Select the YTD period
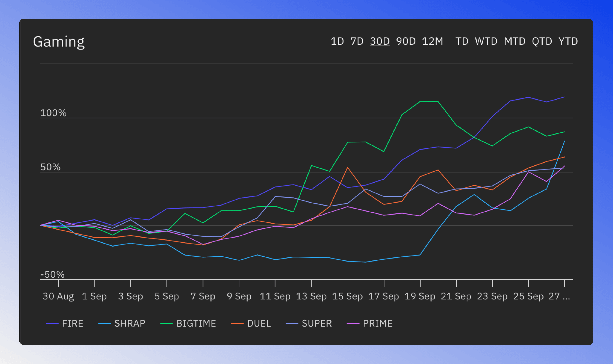This screenshot has width=613, height=364. coord(568,41)
